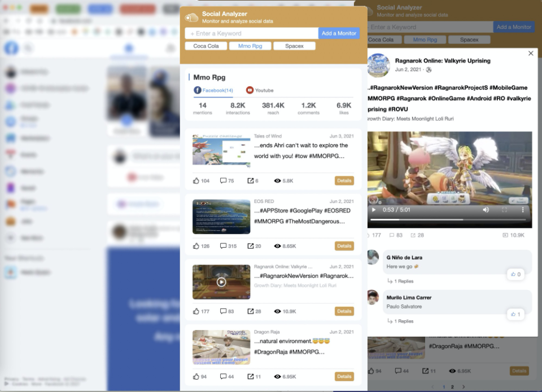Click center panel Dragon Raja like icon

(x=196, y=376)
